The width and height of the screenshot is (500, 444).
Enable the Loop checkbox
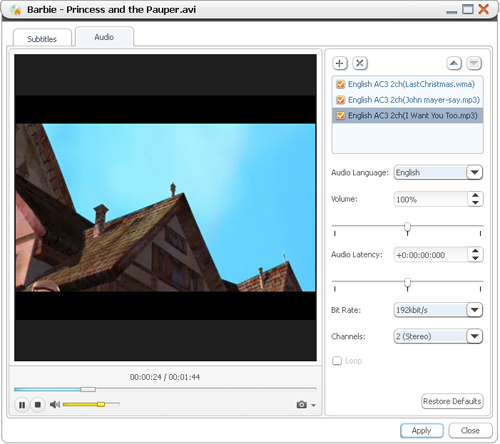(x=337, y=361)
